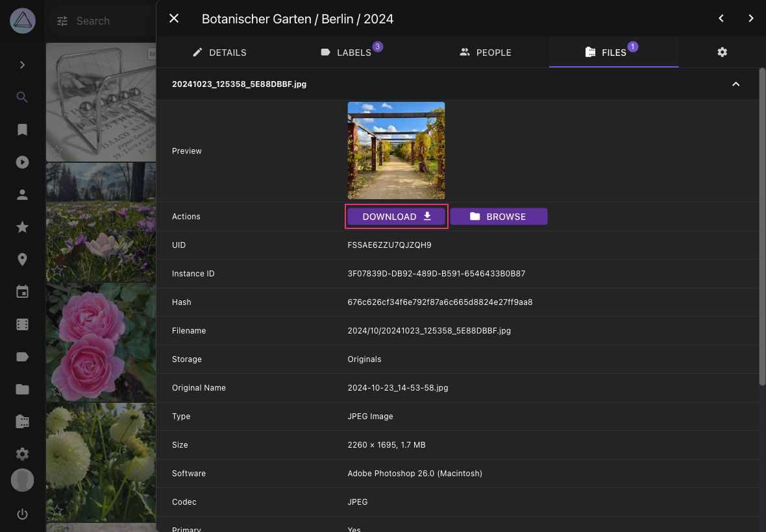Viewport: 766px width, 532px height.
Task: Open the PEOPLE tab
Action: point(485,52)
